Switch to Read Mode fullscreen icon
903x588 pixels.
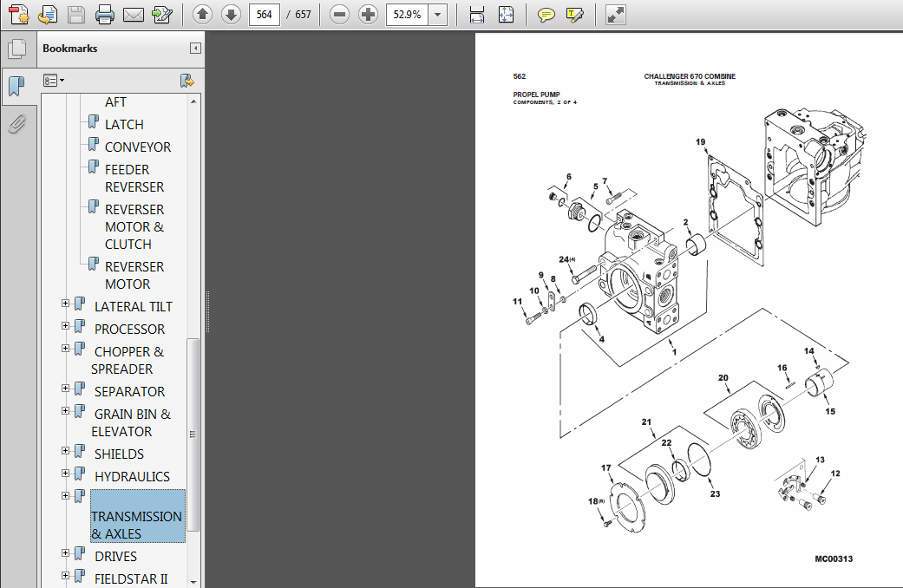click(615, 15)
